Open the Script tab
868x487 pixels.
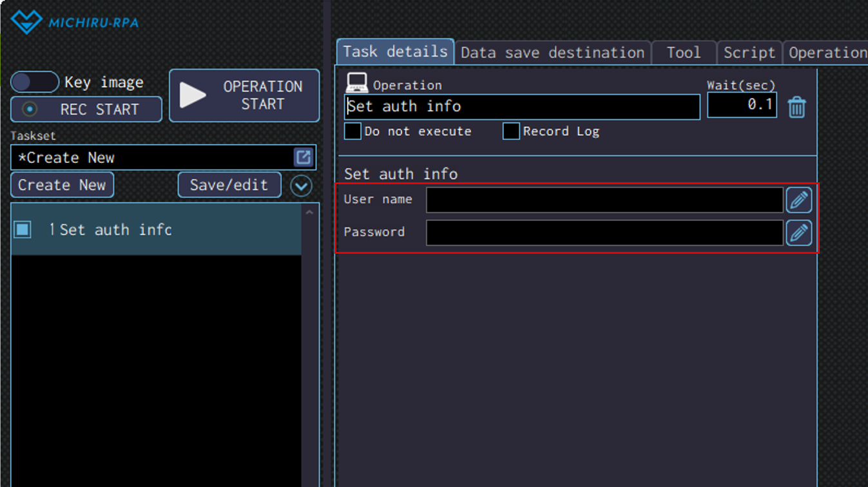(749, 53)
